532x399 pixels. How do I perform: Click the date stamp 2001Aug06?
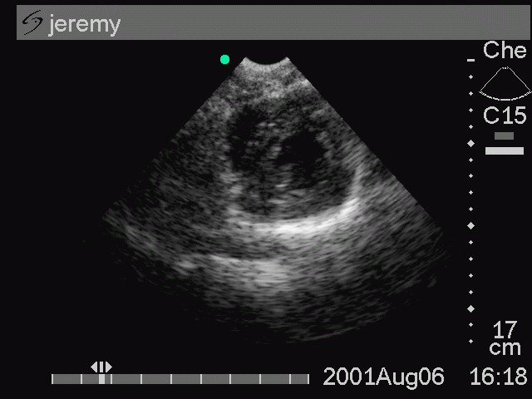coord(384,377)
